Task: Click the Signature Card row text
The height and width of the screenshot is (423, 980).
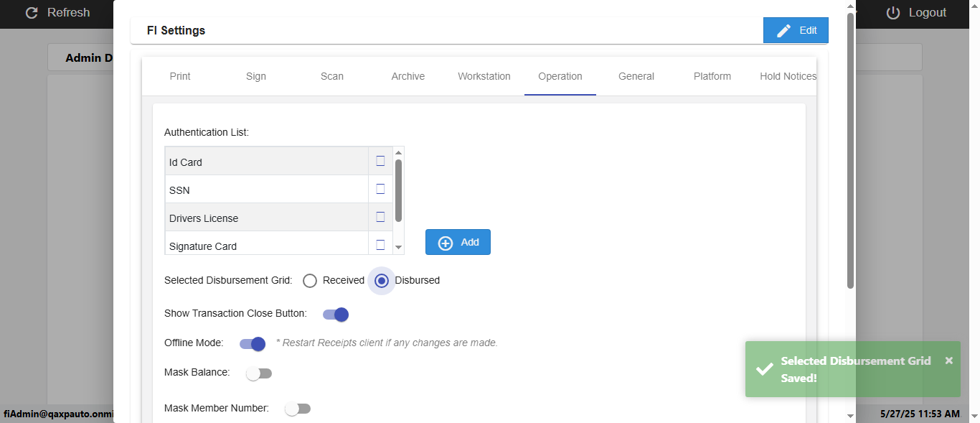Action: coord(203,246)
